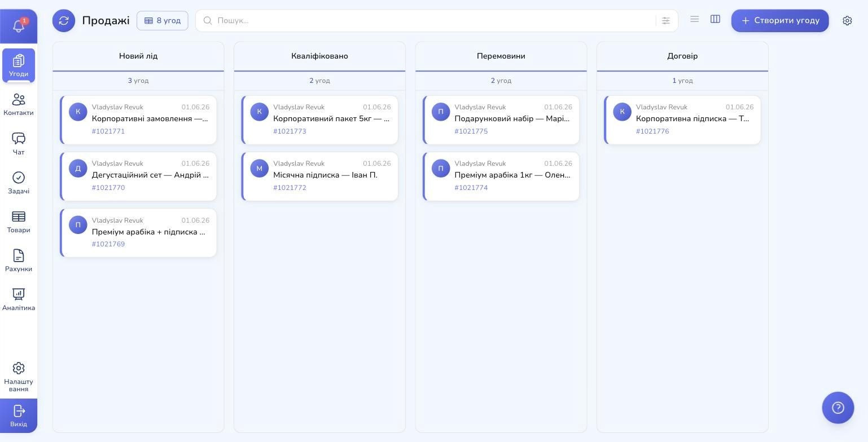Open Преміум арабіка + підписка deal title
This screenshot has width=868, height=442.
[x=149, y=232]
